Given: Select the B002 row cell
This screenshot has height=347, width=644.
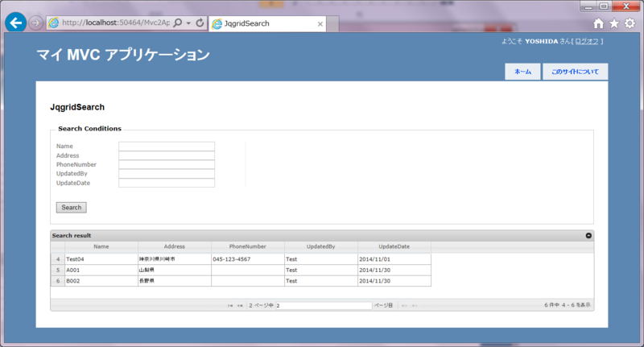Looking at the screenshot, I should 101,281.
